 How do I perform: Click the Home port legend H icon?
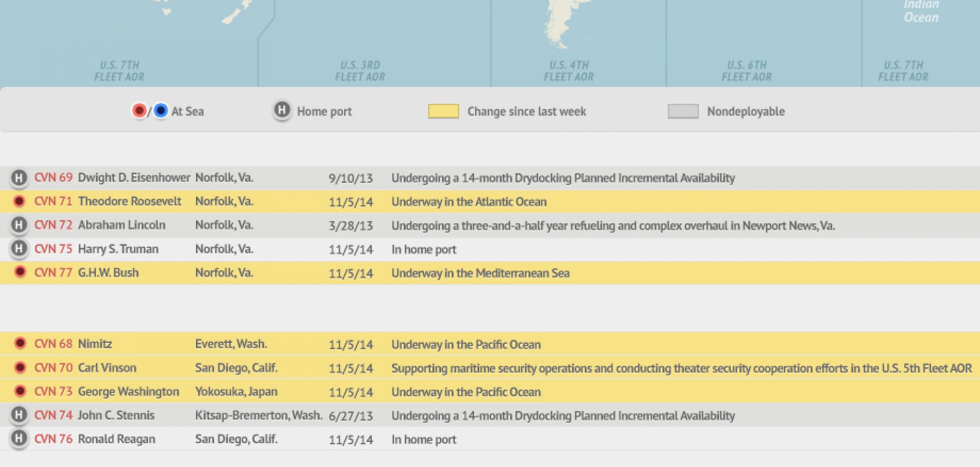tap(282, 110)
